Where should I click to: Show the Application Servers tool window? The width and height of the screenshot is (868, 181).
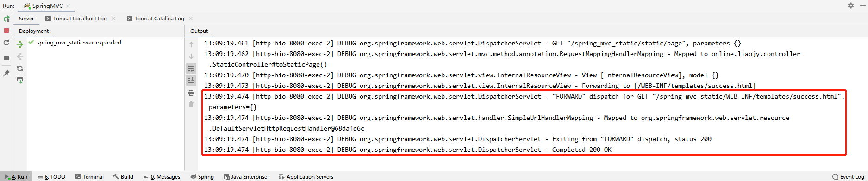306,177
